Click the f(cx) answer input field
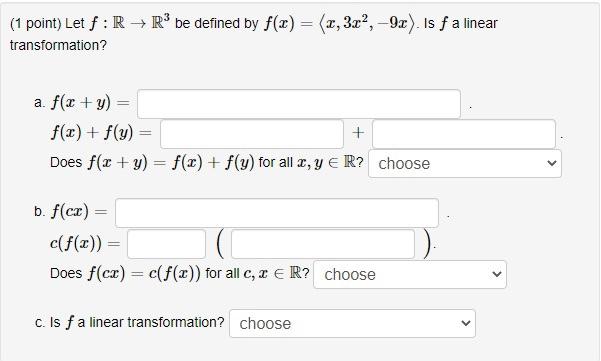 [x=277, y=213]
